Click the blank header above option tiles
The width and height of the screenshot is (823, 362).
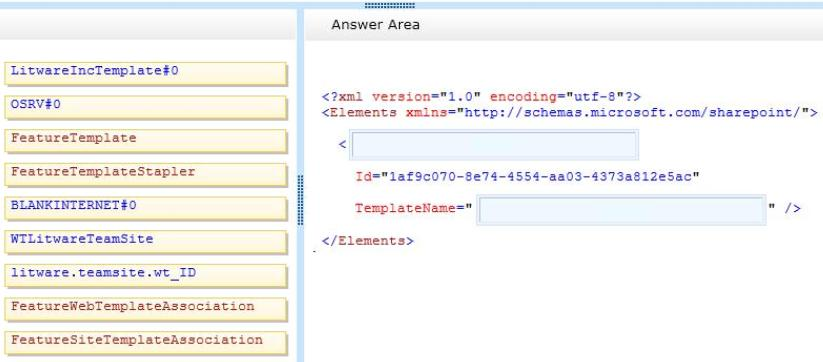(147, 25)
